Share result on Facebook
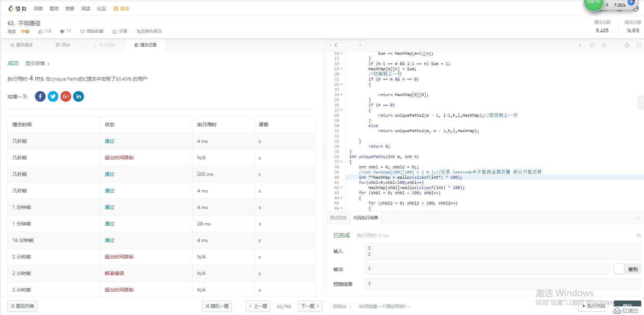Viewport: 644px width, 315px height. click(40, 96)
